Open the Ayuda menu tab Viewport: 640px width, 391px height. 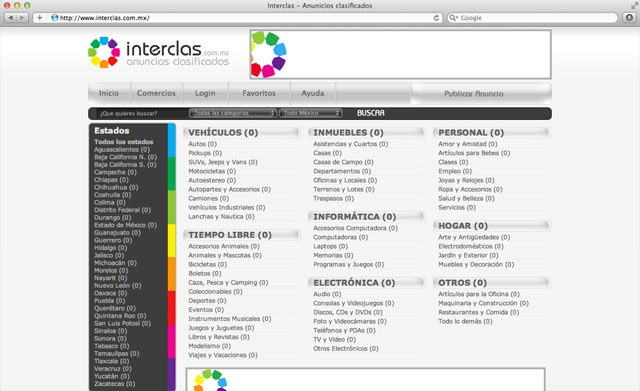point(313,93)
